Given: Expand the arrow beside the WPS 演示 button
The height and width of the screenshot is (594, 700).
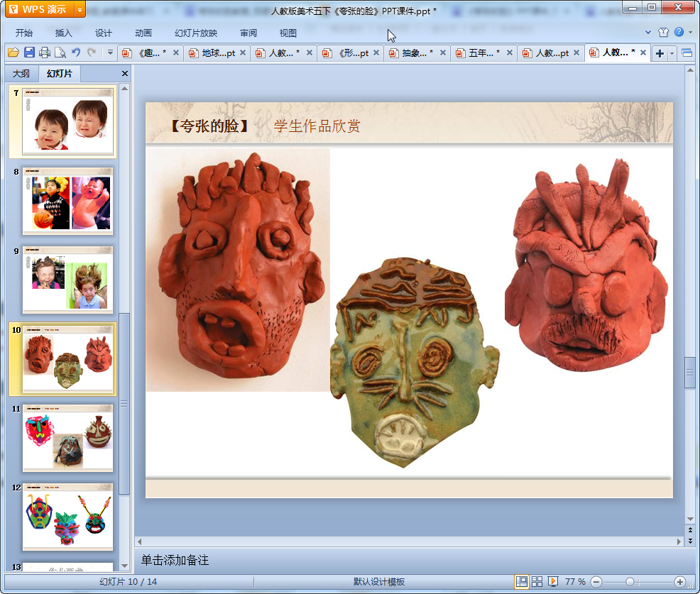Looking at the screenshot, I should pyautogui.click(x=80, y=9).
